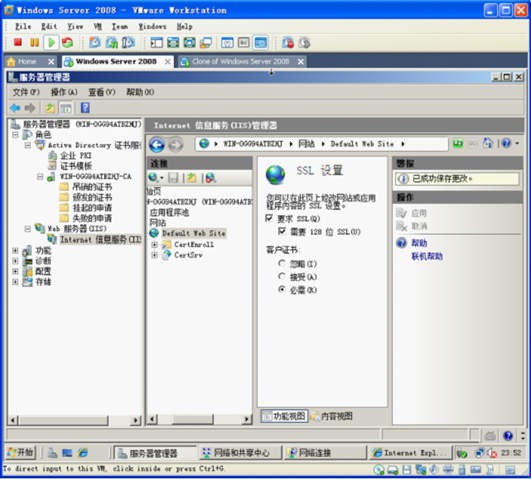The image size is (531, 479).
Task: Click the help icon in IIS status bar
Action: [508, 436]
